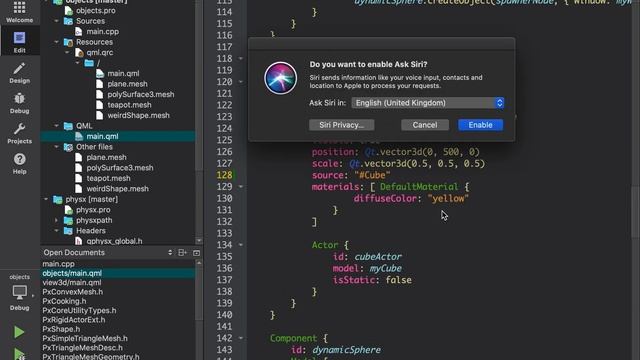Screen dimensions: 640x360
Task: Click the diffuseColor "yellow" value
Action: (x=448, y=198)
